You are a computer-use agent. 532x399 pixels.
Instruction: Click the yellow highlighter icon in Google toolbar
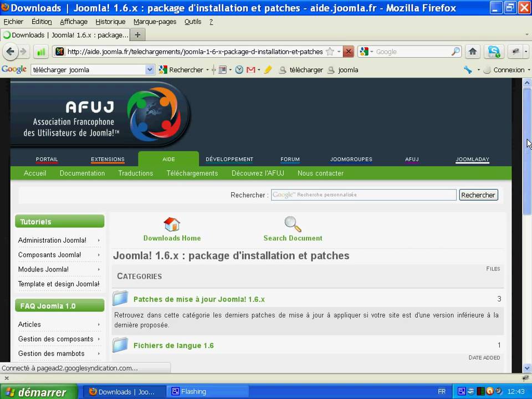268,70
